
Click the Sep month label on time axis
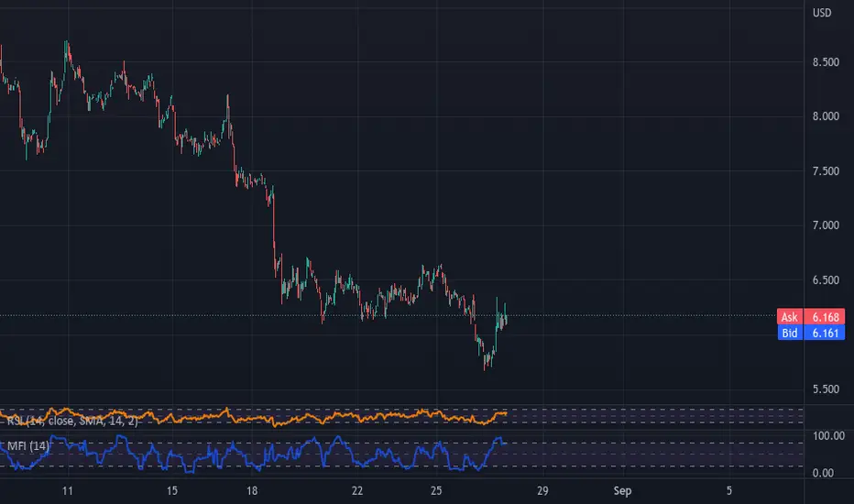622,491
